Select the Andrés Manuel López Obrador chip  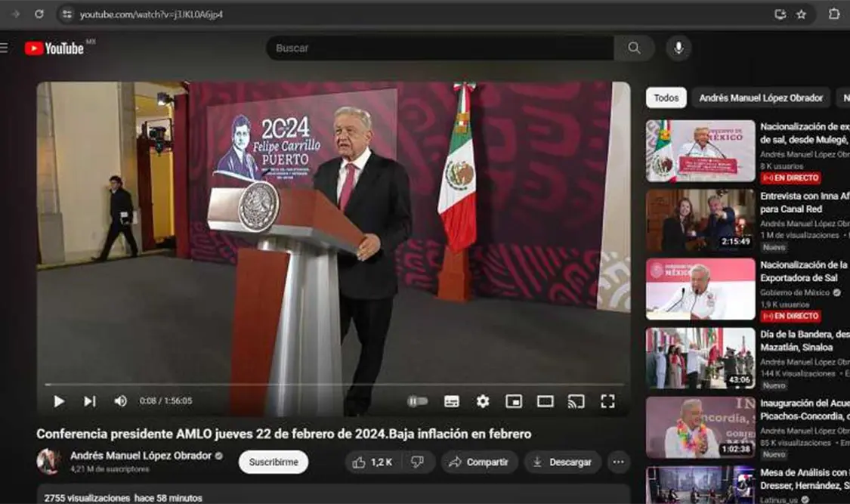(x=760, y=97)
